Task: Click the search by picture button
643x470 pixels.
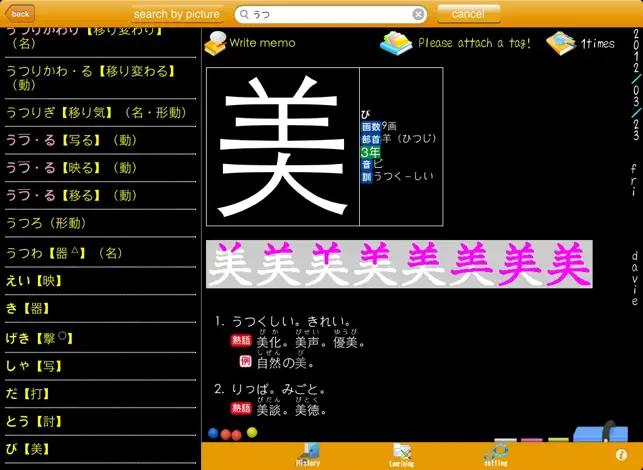Action: coord(177,14)
